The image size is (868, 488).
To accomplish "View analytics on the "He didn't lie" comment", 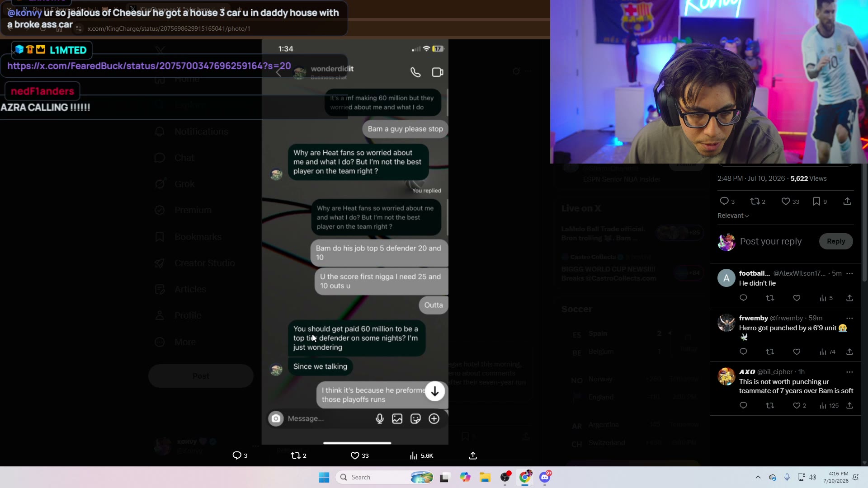I will (x=826, y=298).
